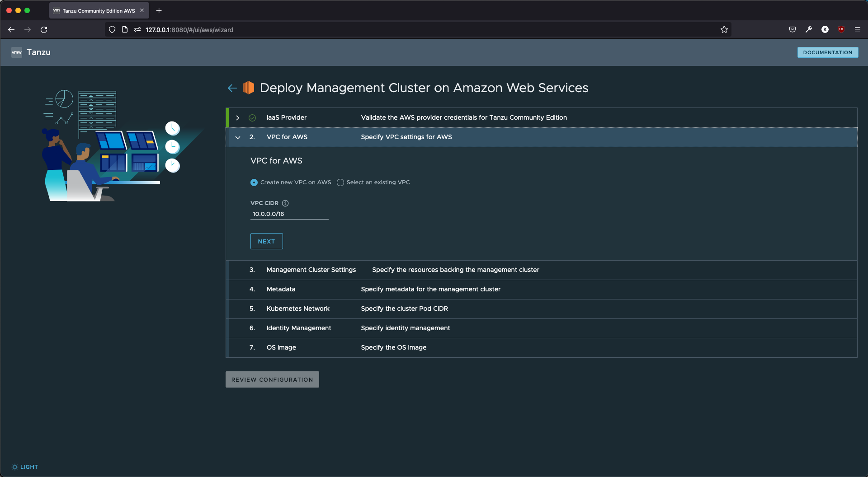Click the NEXT button
This screenshot has height=477, width=868.
point(267,241)
